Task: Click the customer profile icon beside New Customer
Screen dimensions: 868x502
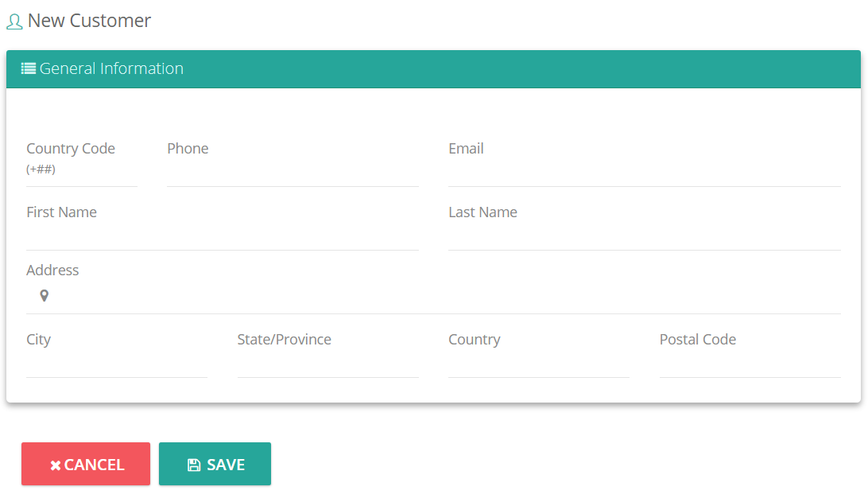Action: pyautogui.click(x=14, y=21)
